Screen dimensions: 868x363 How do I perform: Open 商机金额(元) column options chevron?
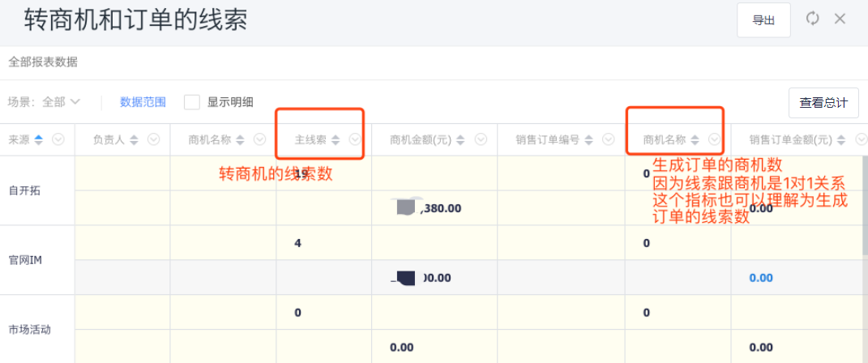[481, 139]
